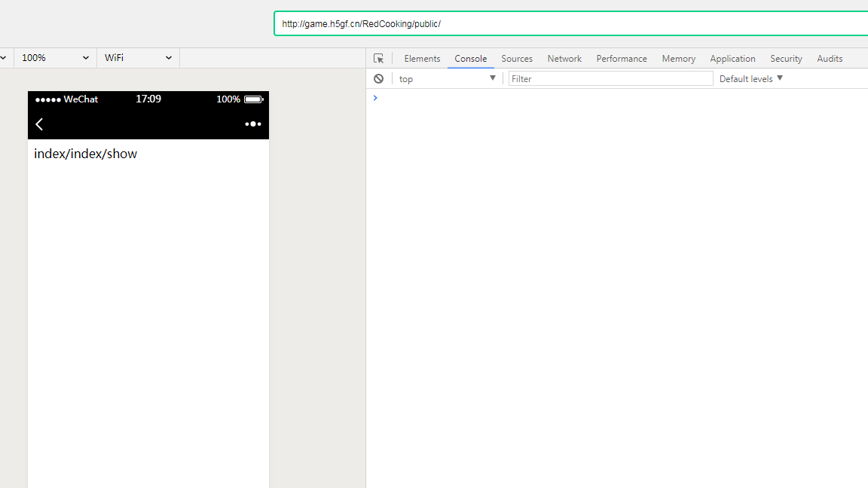The image size is (868, 488).
Task: Open the Performance tab
Action: [621, 59]
